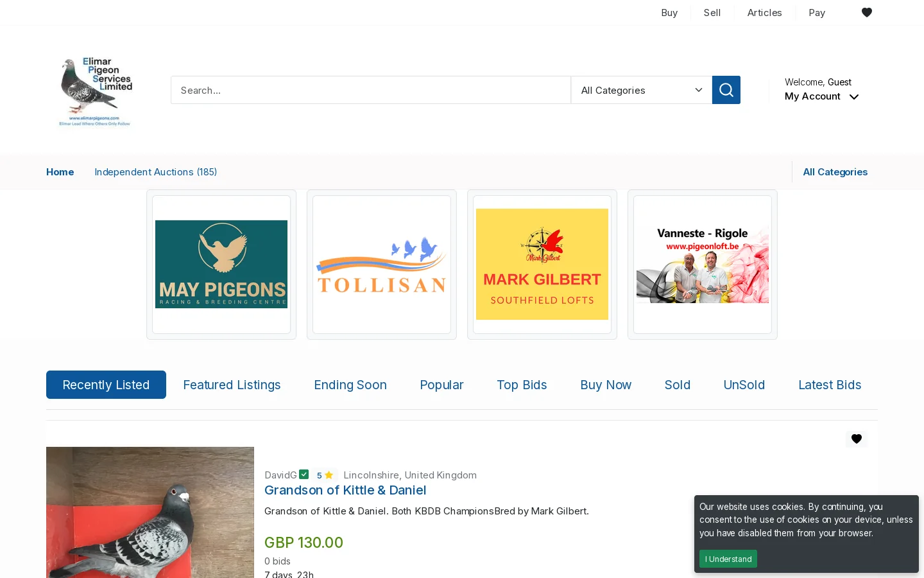Open the Vanneste - Rigole banner
This screenshot has height=578, width=924.
703,265
